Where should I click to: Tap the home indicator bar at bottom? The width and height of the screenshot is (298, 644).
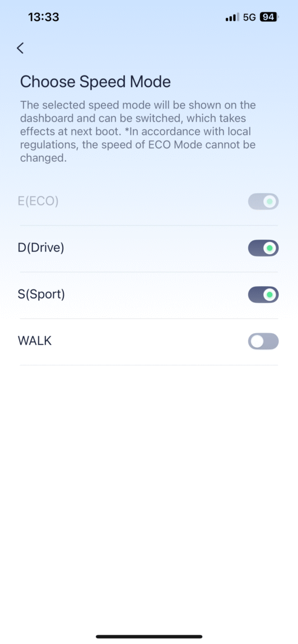tap(149, 636)
